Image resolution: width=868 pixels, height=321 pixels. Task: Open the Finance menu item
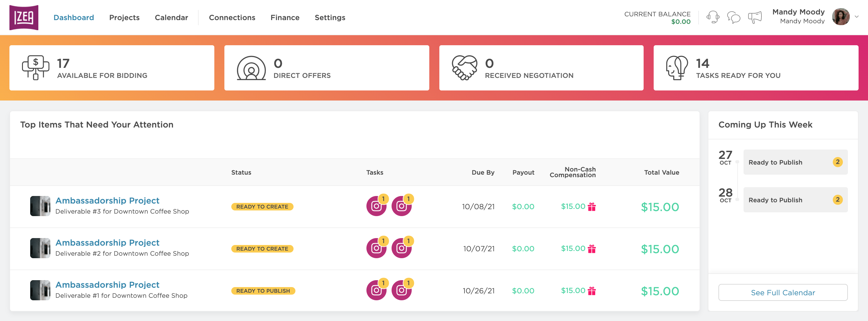pyautogui.click(x=285, y=18)
